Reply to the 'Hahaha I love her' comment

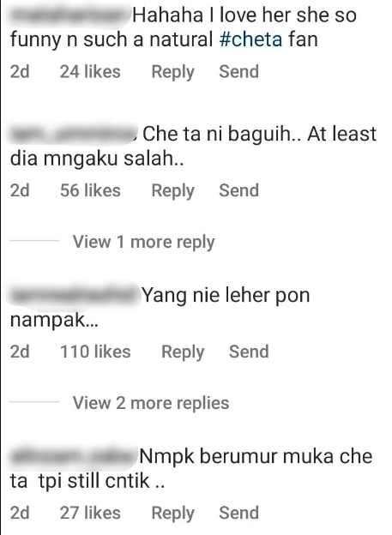click(x=172, y=72)
